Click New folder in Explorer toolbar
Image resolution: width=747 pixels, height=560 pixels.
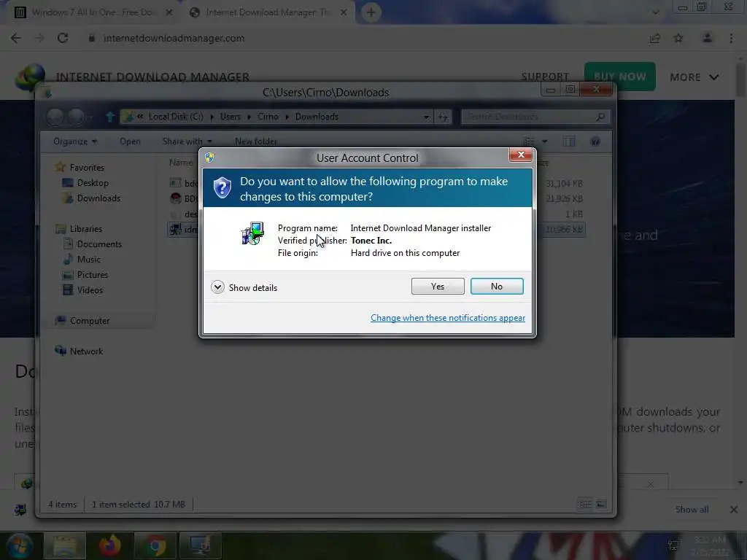(x=256, y=141)
